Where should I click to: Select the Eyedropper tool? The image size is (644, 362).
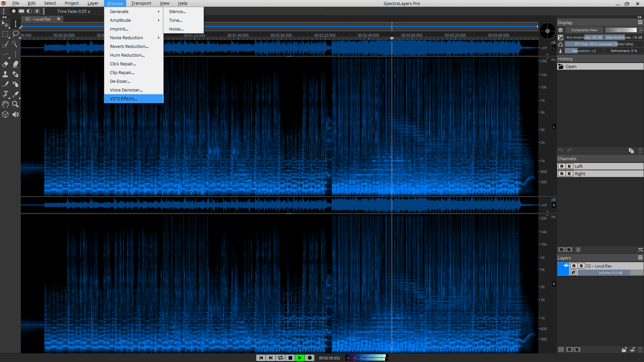click(15, 95)
